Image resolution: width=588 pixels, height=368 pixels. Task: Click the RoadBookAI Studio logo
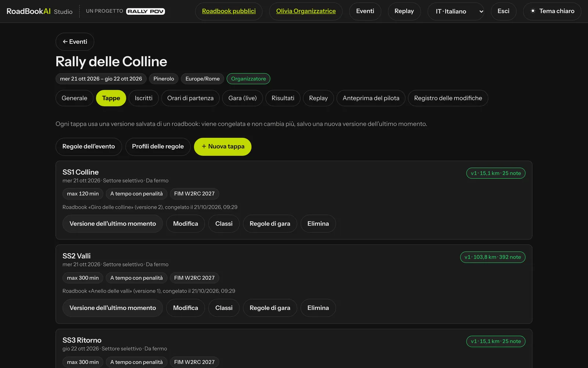click(x=39, y=11)
